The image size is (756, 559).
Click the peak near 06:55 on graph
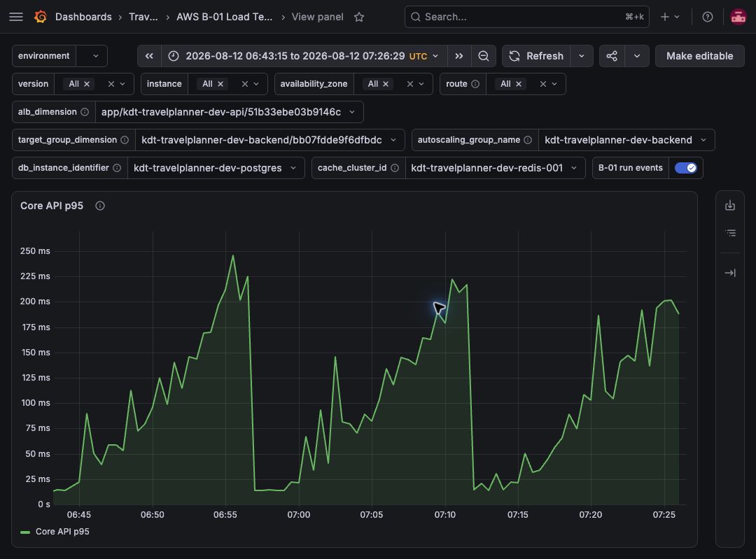coord(233,255)
